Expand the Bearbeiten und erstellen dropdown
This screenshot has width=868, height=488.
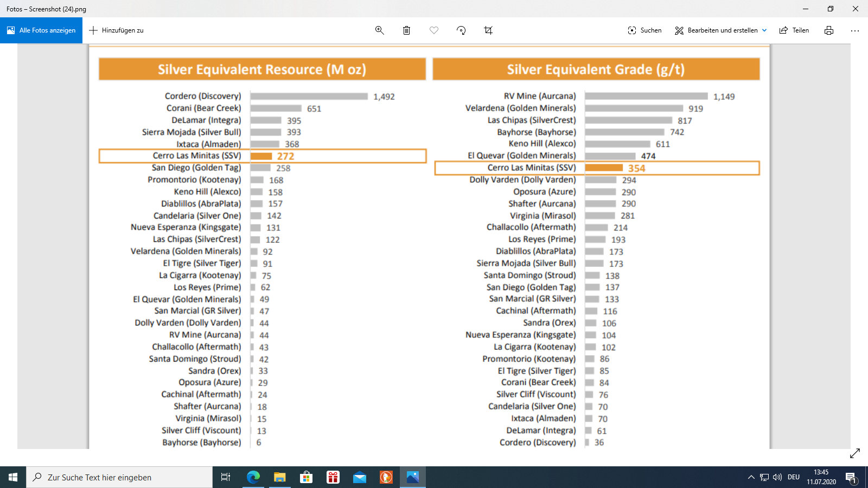pyautogui.click(x=721, y=30)
